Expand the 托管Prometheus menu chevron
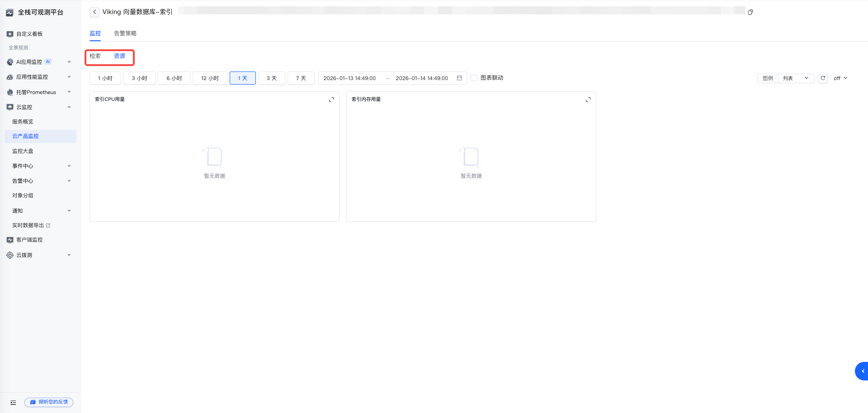Viewport: 868px width, 413px height. click(x=69, y=92)
